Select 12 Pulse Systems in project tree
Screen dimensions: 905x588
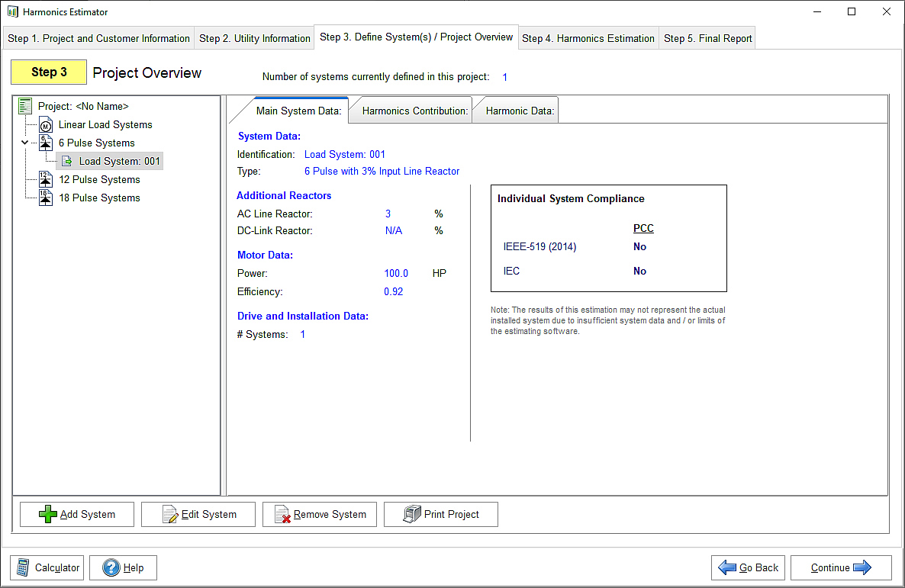(x=99, y=180)
